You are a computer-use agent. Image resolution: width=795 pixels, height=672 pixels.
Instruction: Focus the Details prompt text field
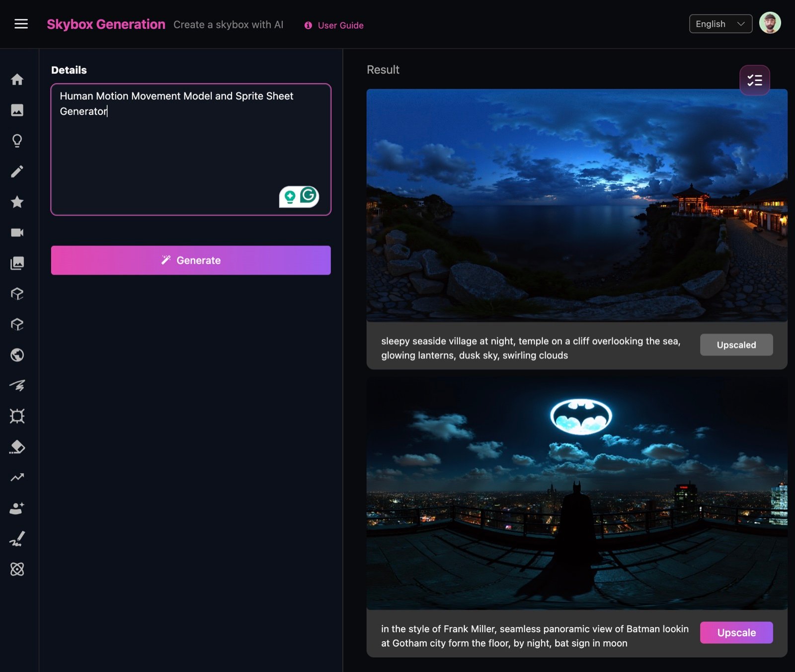pyautogui.click(x=191, y=150)
